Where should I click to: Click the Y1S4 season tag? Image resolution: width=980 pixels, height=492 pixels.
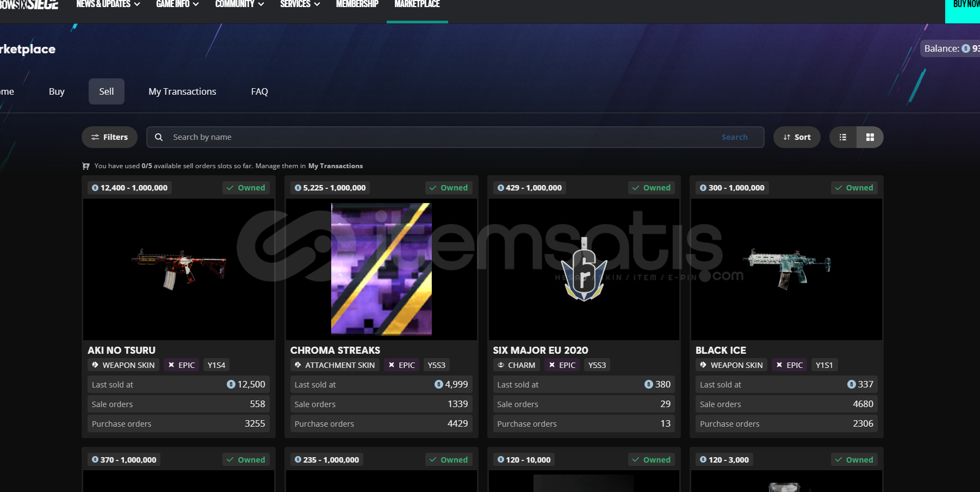[216, 365]
